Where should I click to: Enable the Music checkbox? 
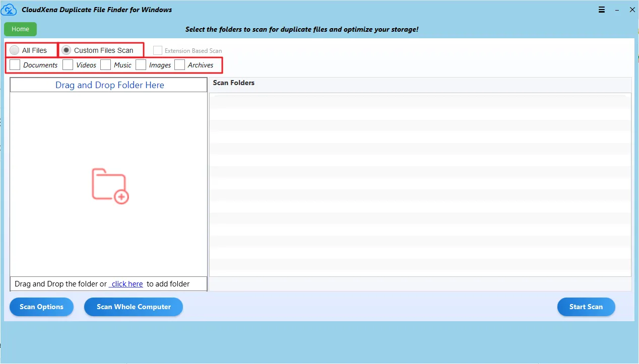point(106,65)
